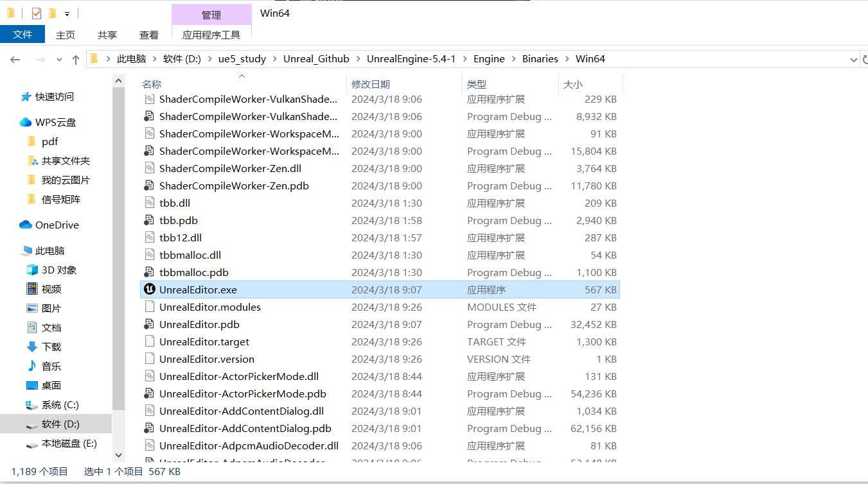868x484 pixels.
Task: Sort by the 类型 column header
Action: click(477, 84)
